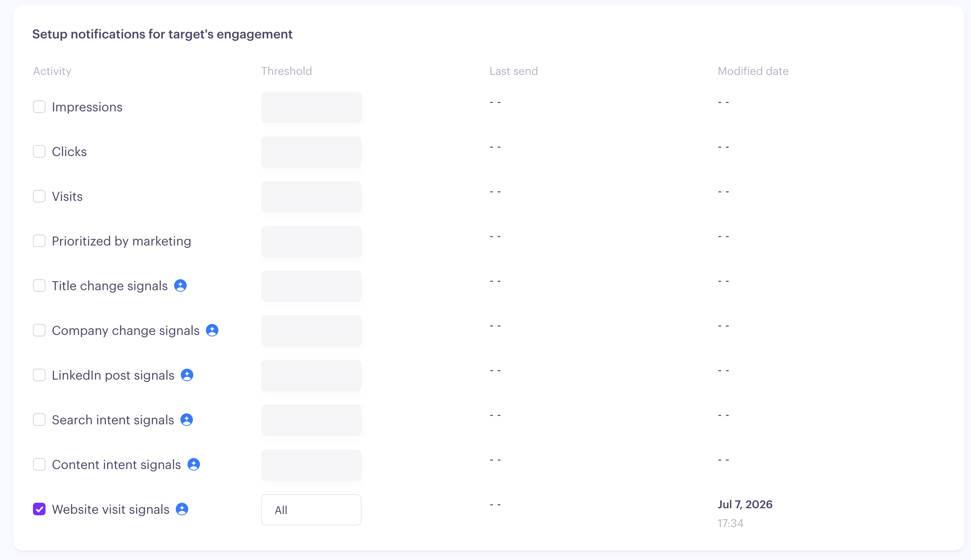The image size is (971, 560).
Task: Click the Search intent signals label
Action: 113,420
